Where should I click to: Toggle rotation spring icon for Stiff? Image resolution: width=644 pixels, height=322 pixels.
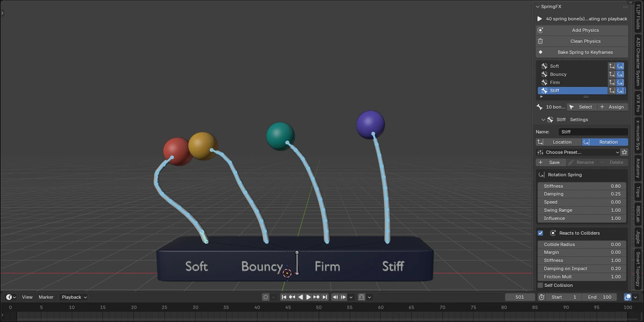click(620, 91)
